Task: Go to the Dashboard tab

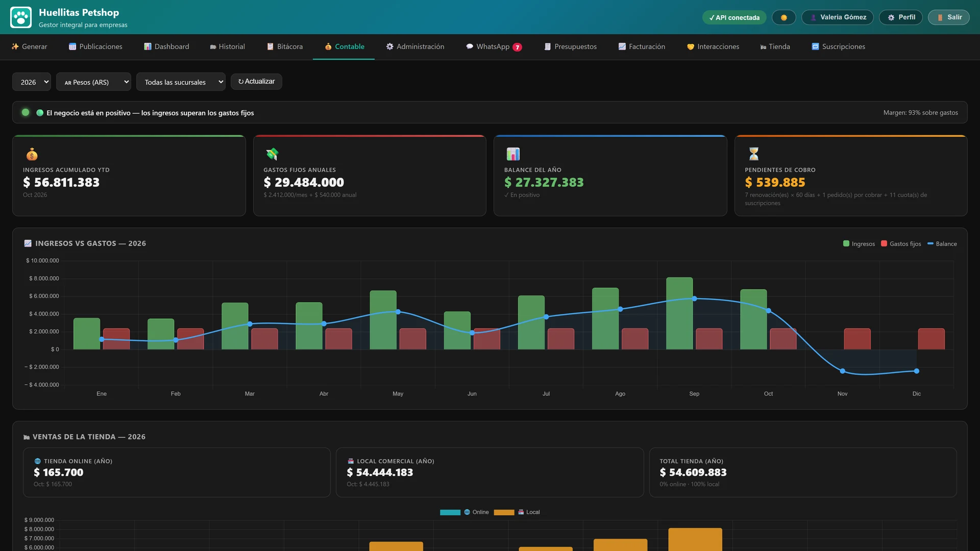Action: click(166, 46)
